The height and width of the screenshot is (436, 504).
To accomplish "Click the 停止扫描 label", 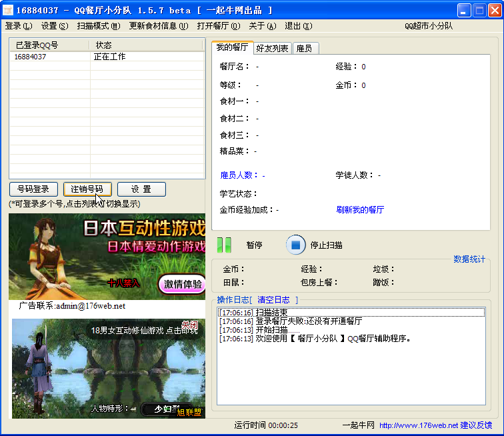I will (x=326, y=245).
